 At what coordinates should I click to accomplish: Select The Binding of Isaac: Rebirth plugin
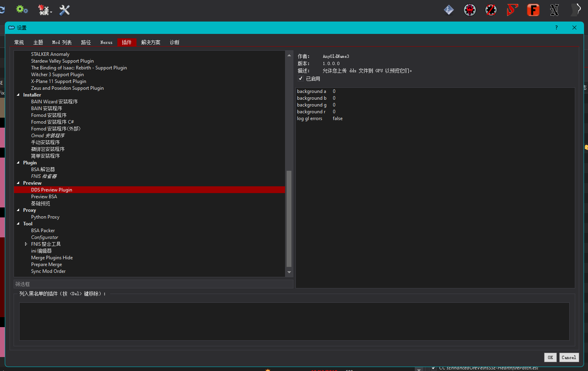[x=79, y=68]
